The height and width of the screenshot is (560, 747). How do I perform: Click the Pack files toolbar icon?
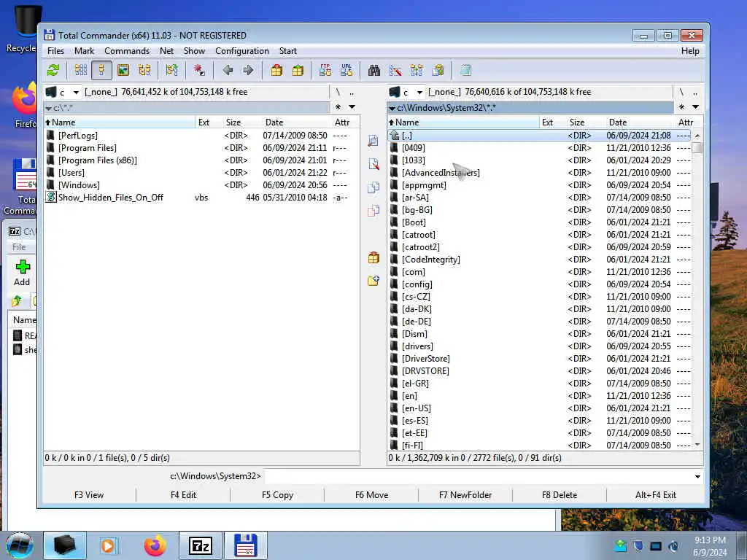[276, 71]
